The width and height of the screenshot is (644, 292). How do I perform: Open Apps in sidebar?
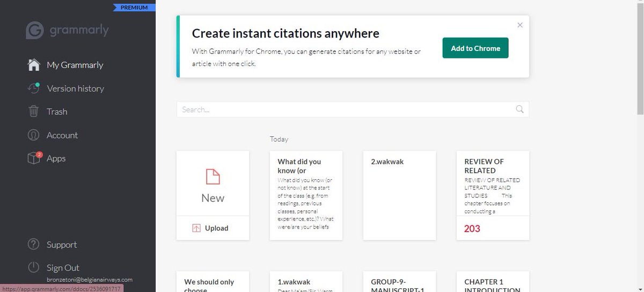click(56, 158)
